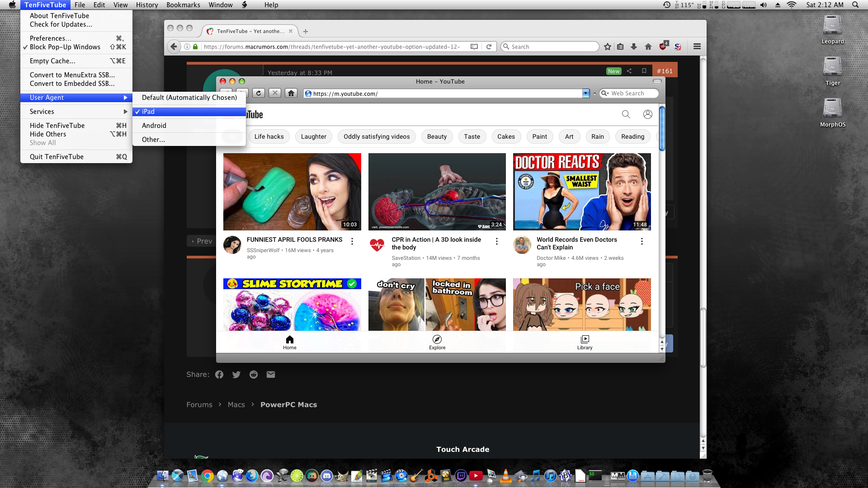Click the home button in YouTube window toolbar
The width and height of the screenshot is (868, 488).
tap(291, 94)
